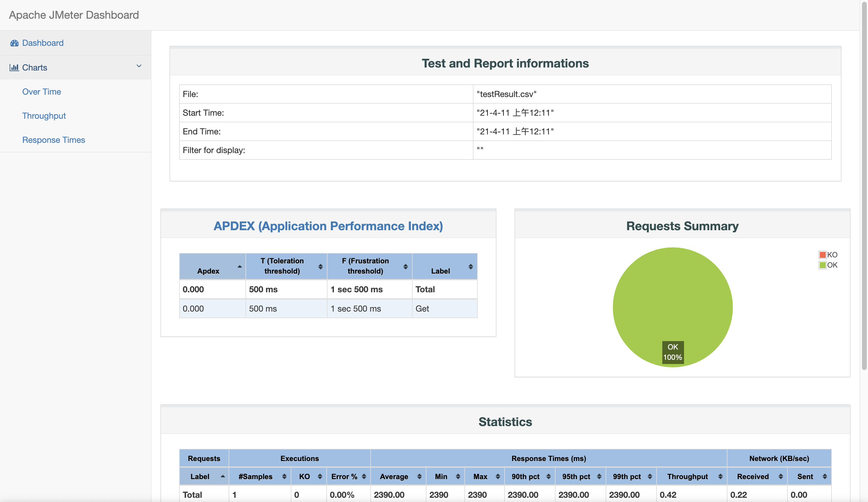Click the Dashboard gauge icon in sidebar
This screenshot has width=868, height=502.
tap(14, 43)
